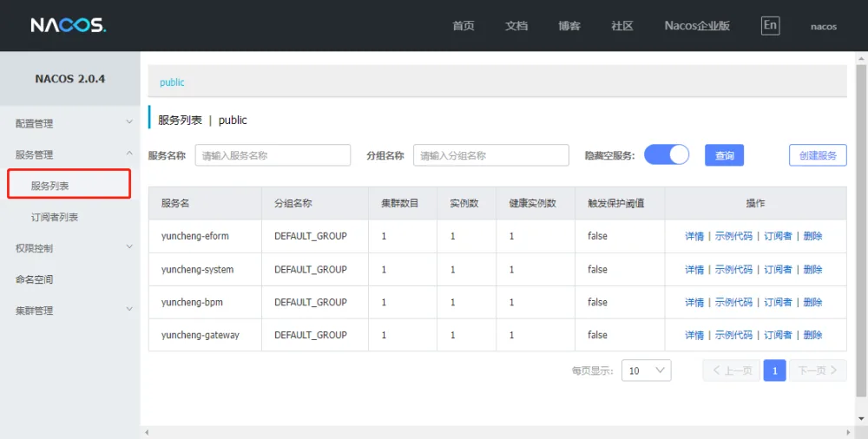Click 删除 for yuncheng-eform

tap(812, 236)
